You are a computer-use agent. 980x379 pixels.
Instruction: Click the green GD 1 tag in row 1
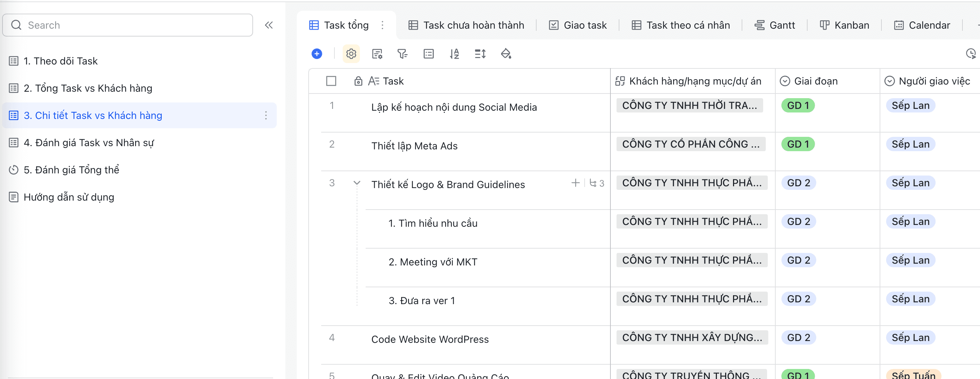coord(798,105)
